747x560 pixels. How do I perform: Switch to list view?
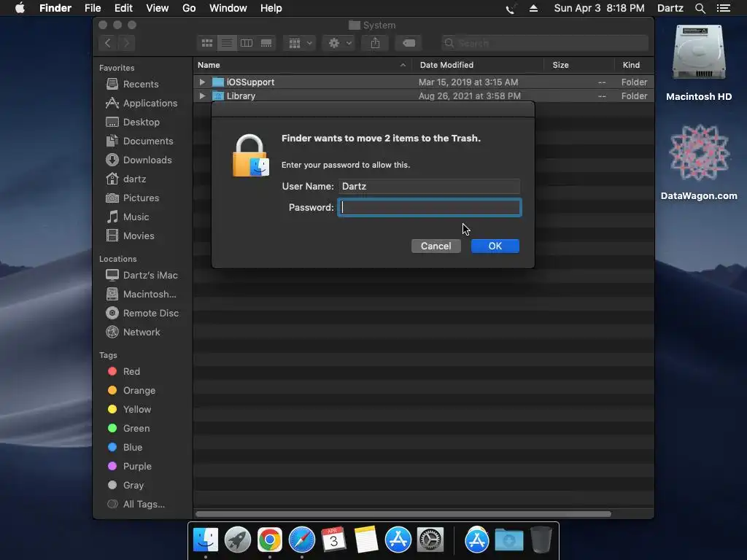click(x=227, y=43)
